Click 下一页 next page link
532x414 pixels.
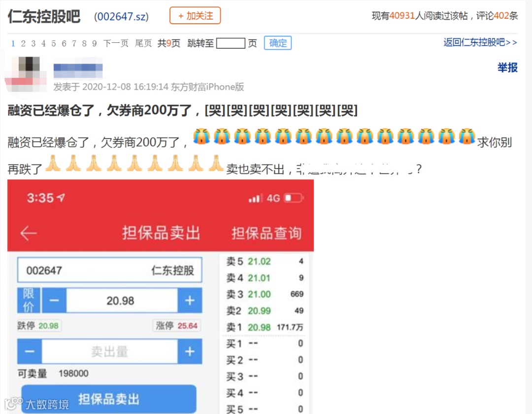coord(116,43)
